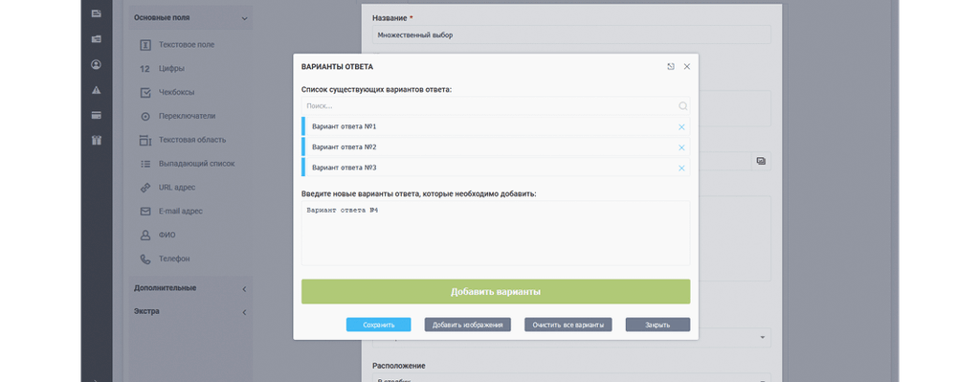Viewport: 980px width, 382px height.
Task: Click the E-mail адрес label
Action: pos(181,212)
